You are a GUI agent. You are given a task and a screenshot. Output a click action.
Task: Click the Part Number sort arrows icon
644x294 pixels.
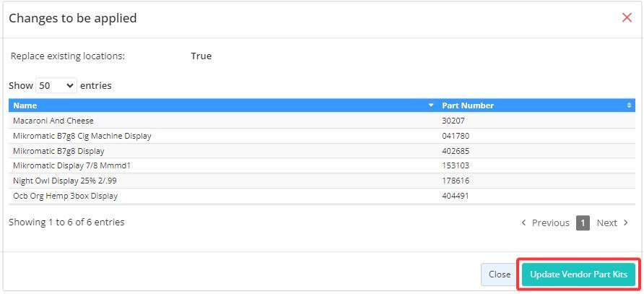pyautogui.click(x=629, y=105)
